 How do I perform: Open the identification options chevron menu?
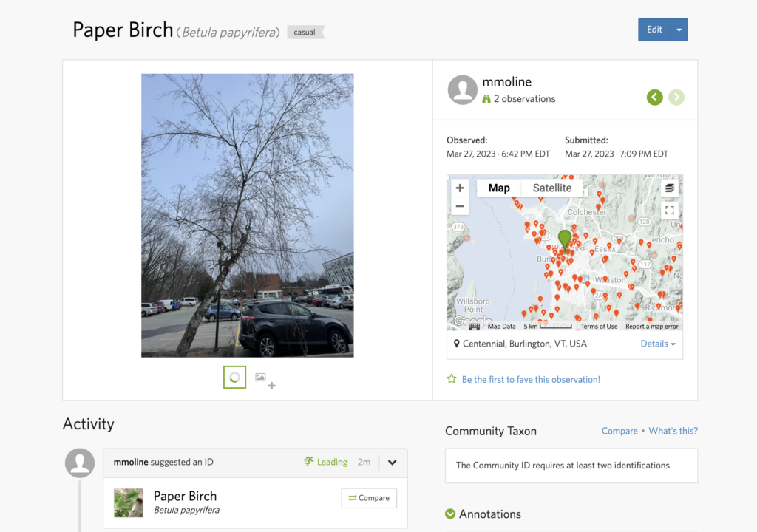[392, 463]
